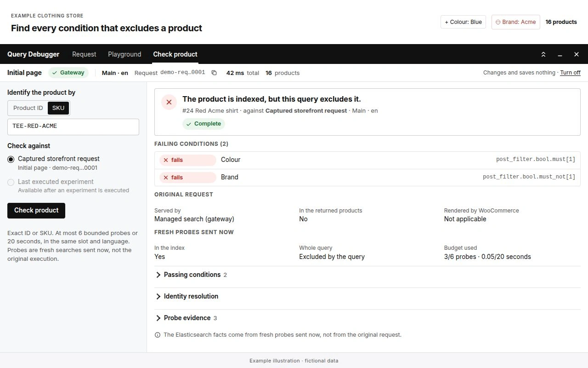The image size is (588, 368).
Task: Click the 42 ms total timing
Action: point(243,73)
